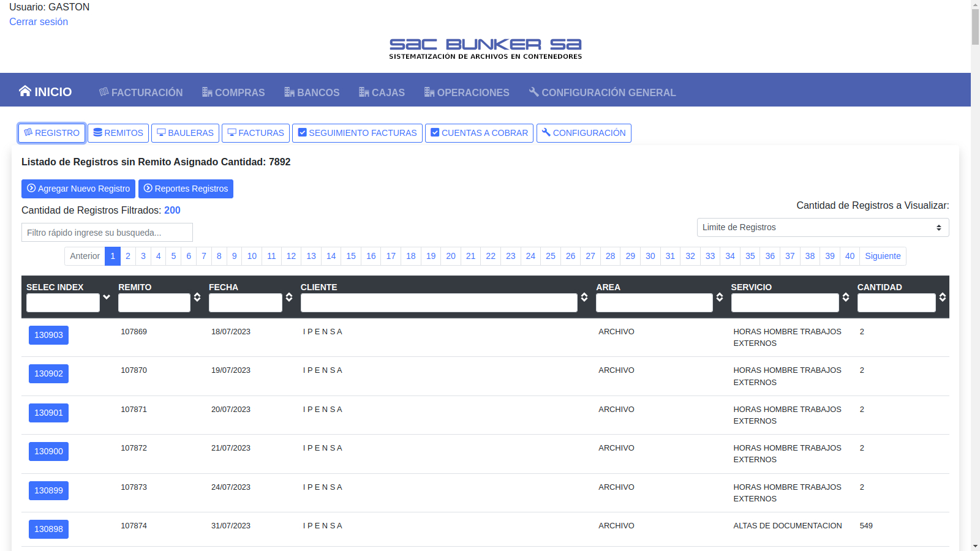Open the Limite de Registros dropdown
Image resolution: width=980 pixels, height=551 pixels.
click(x=823, y=227)
